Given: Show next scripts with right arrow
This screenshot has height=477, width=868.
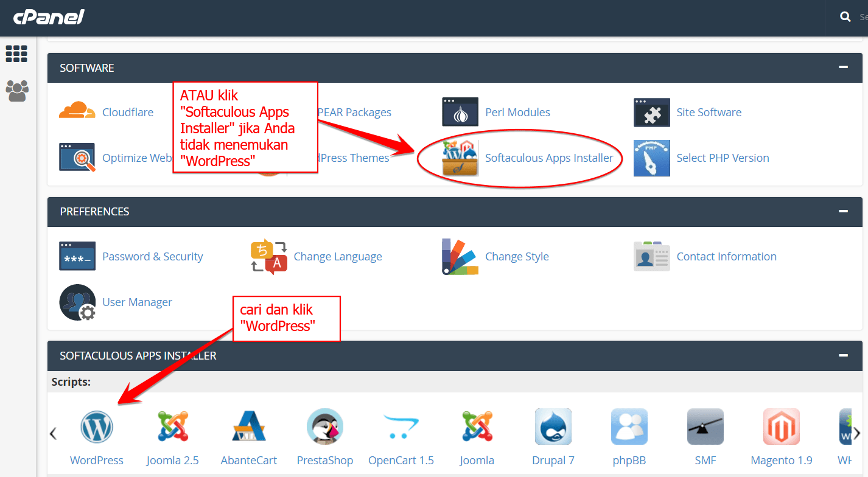Looking at the screenshot, I should coord(856,433).
